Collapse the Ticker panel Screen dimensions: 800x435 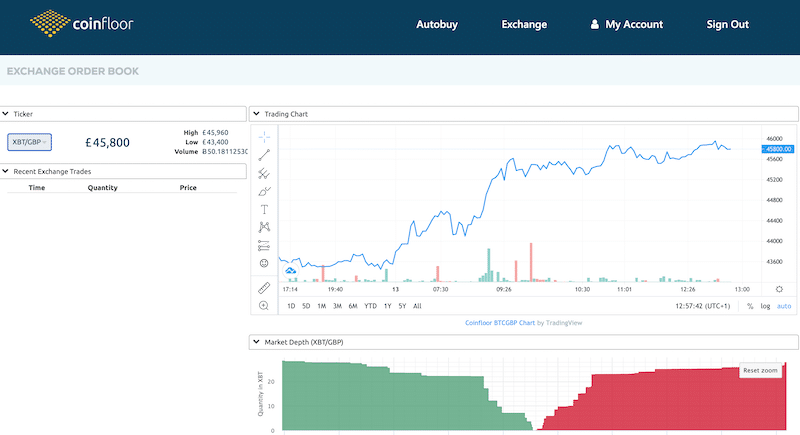click(x=6, y=114)
